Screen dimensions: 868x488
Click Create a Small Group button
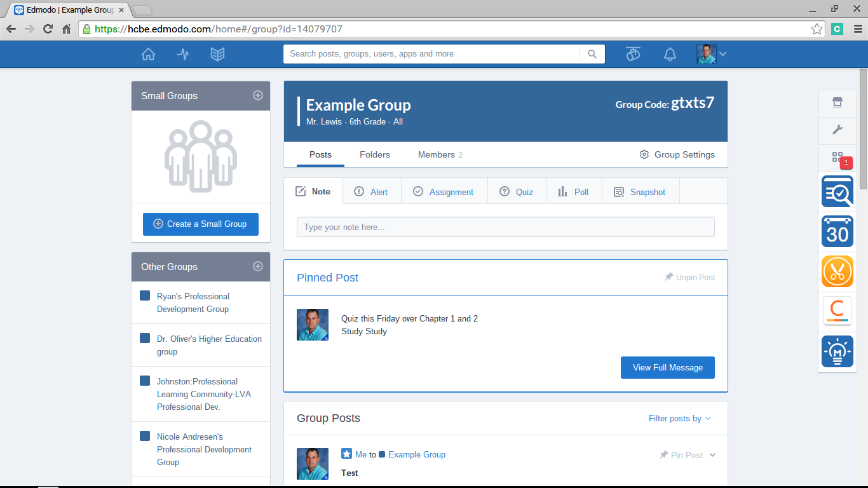tap(201, 224)
